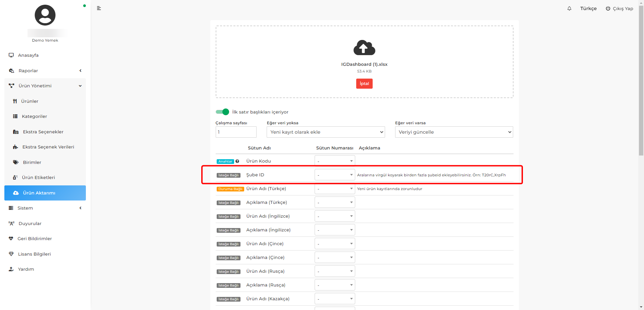This screenshot has width=644, height=310.
Task: Click the Ekstra Seçenekler icon
Action: [16, 132]
